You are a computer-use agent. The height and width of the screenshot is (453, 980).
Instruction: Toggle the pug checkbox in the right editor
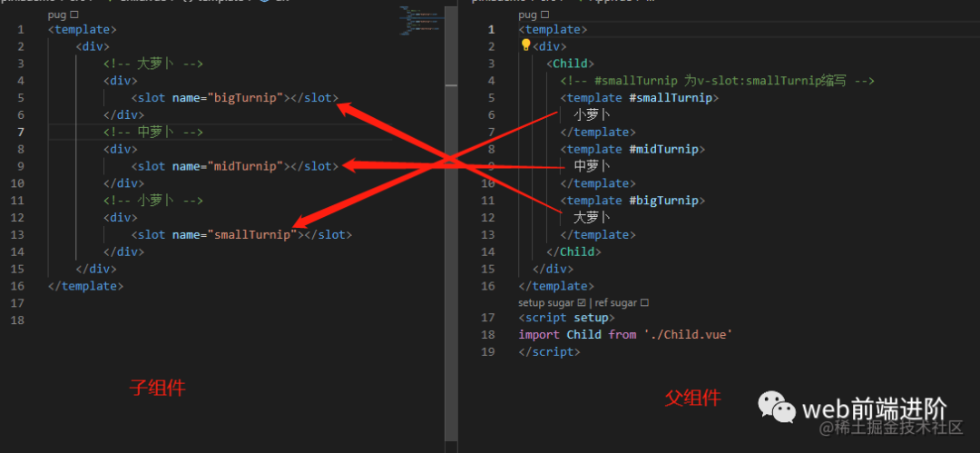545,14
